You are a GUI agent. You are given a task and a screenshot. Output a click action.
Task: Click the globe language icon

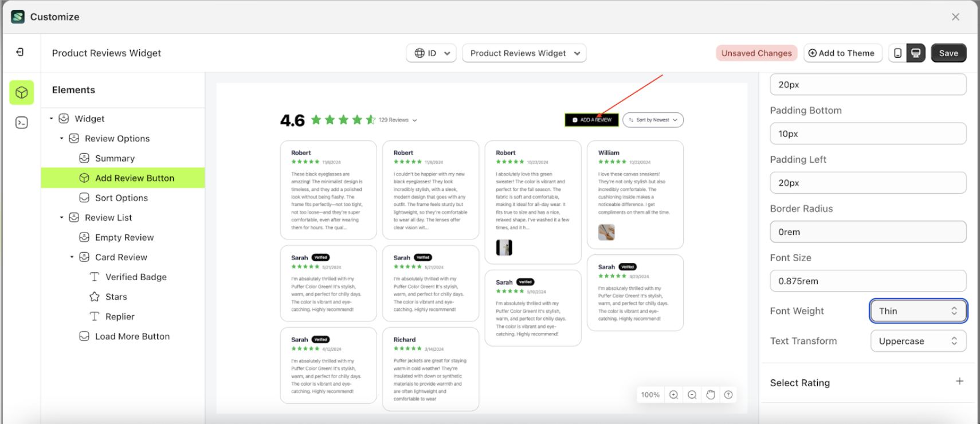point(420,53)
